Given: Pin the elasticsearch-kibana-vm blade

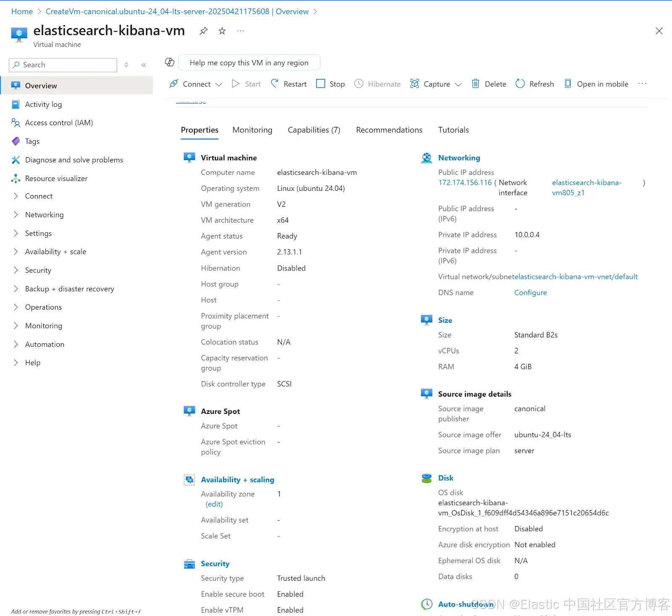Looking at the screenshot, I should point(203,31).
